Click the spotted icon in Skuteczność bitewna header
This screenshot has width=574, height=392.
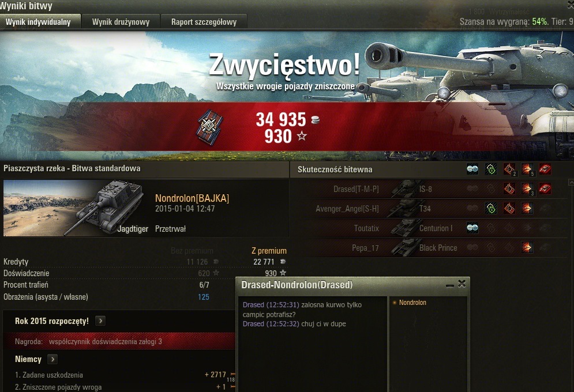pos(472,169)
